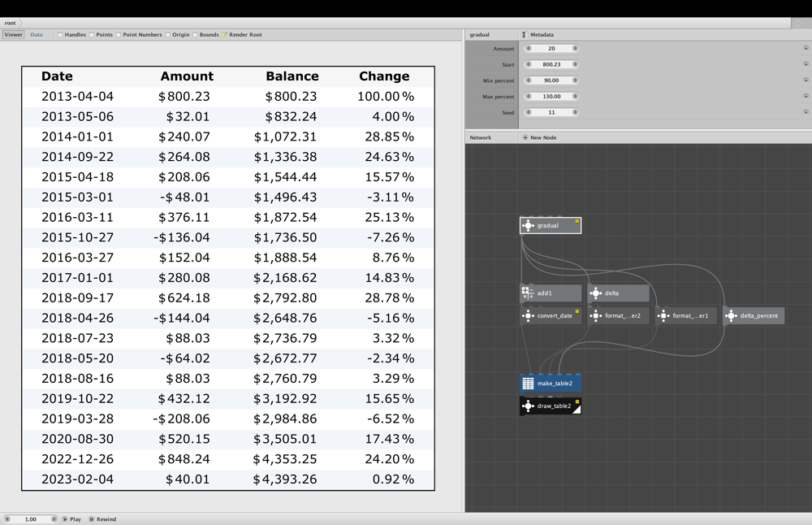Enable the Handles checkbox
Image resolution: width=812 pixels, height=525 pixels.
(60, 35)
